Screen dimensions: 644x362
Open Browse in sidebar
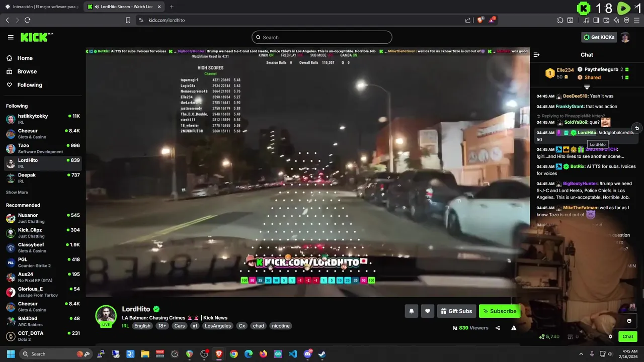[x=27, y=71]
